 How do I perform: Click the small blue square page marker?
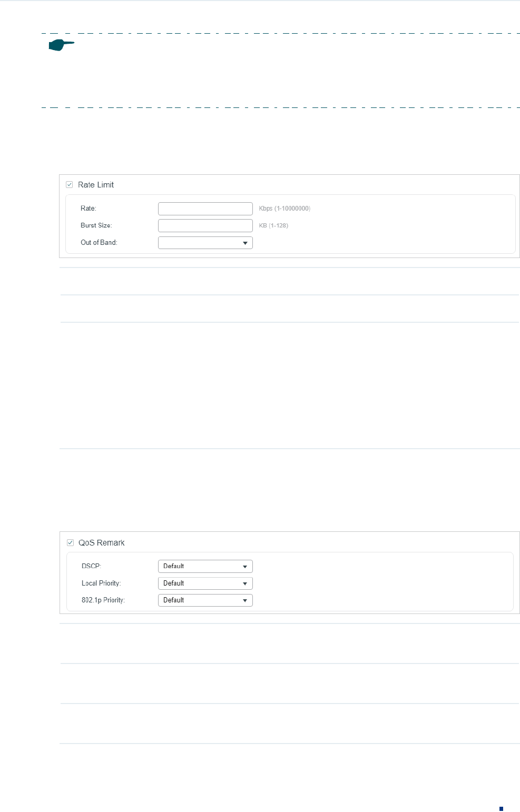click(x=501, y=808)
